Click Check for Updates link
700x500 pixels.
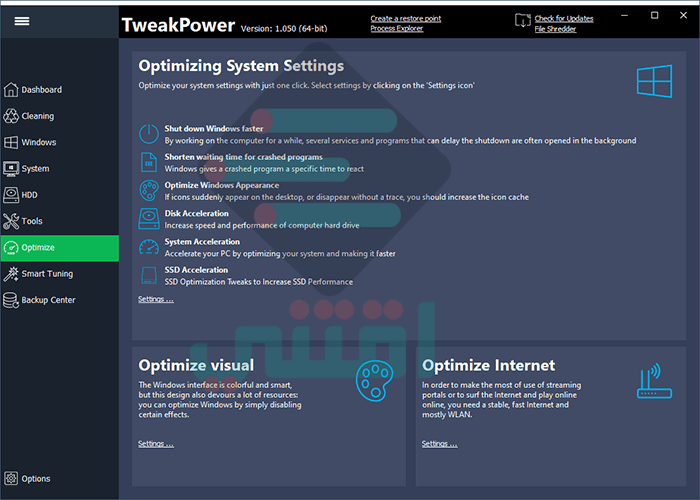click(x=564, y=18)
